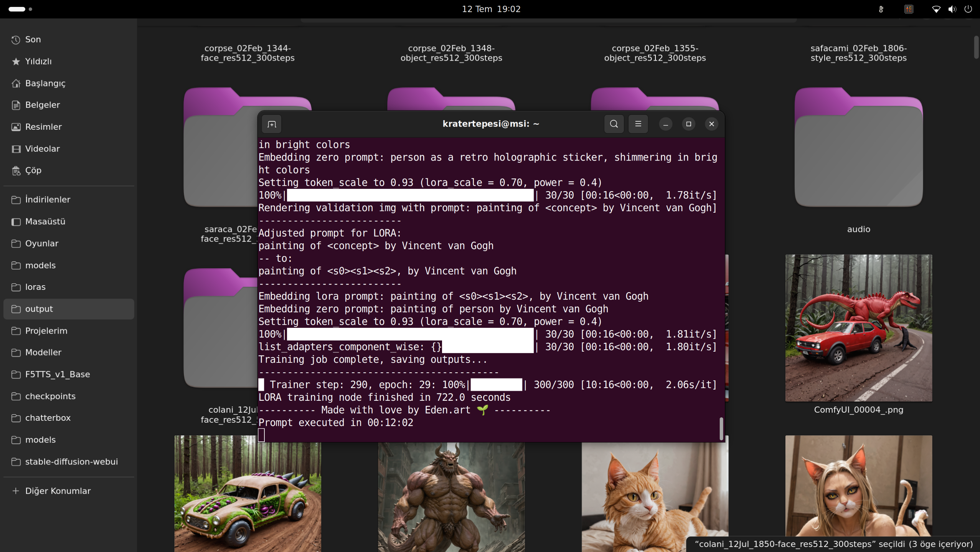
Task: Go to Başlangıç home folder
Action: pos(69,83)
